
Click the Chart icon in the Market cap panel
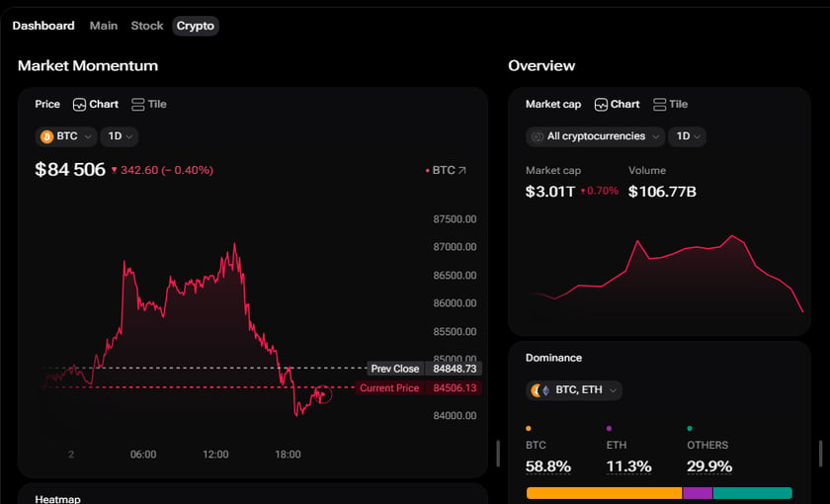coord(601,105)
